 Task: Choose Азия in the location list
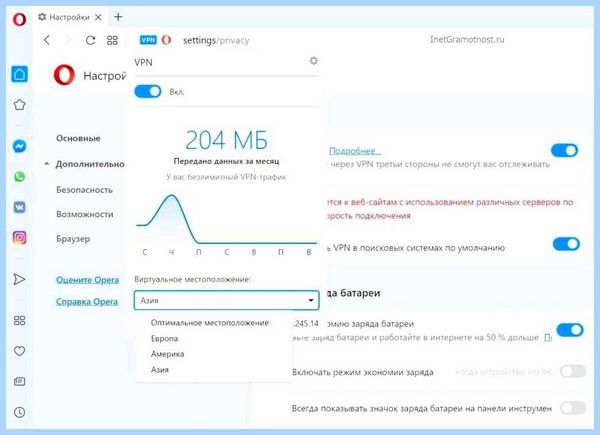[x=160, y=370]
